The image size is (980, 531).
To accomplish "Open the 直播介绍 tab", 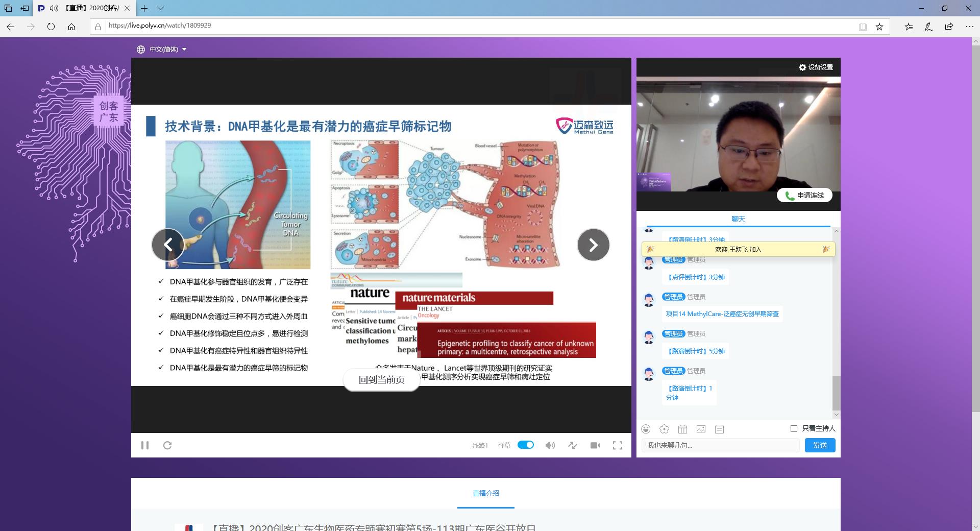I will (485, 493).
